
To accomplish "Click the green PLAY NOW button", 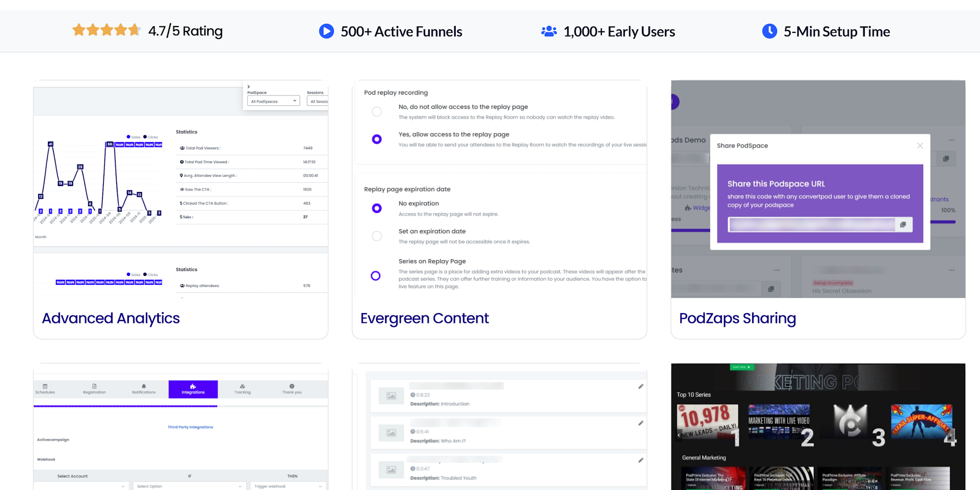I will (742, 367).
